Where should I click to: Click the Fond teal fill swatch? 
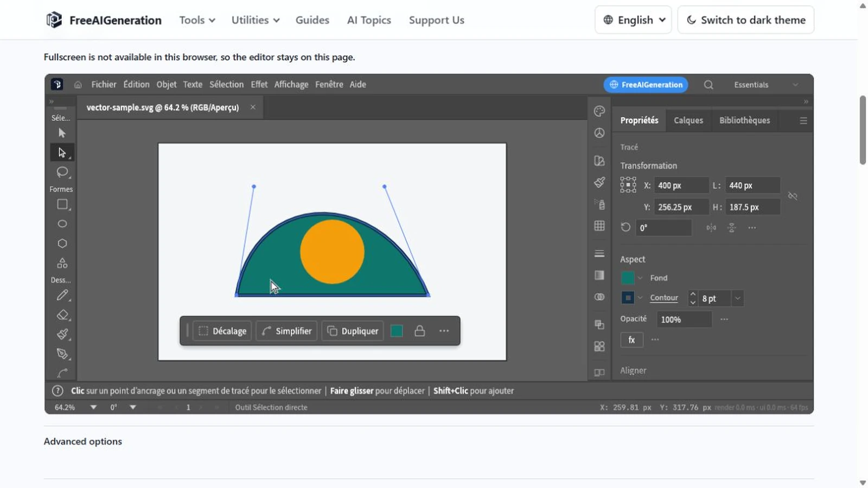pyautogui.click(x=628, y=278)
